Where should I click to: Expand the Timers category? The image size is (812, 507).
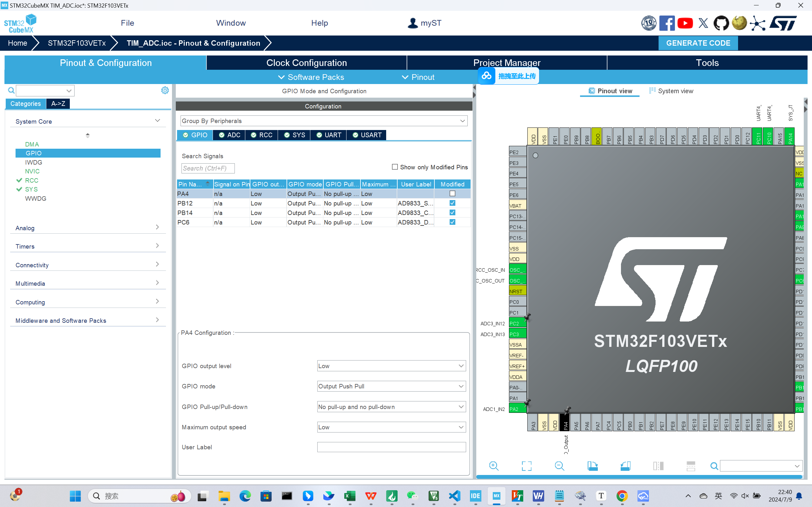point(87,246)
